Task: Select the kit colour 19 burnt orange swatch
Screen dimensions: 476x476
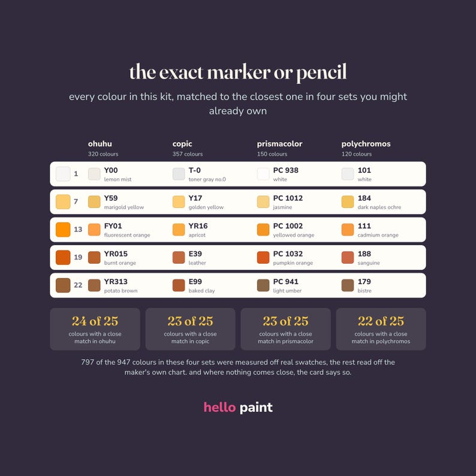Action: pyautogui.click(x=63, y=257)
